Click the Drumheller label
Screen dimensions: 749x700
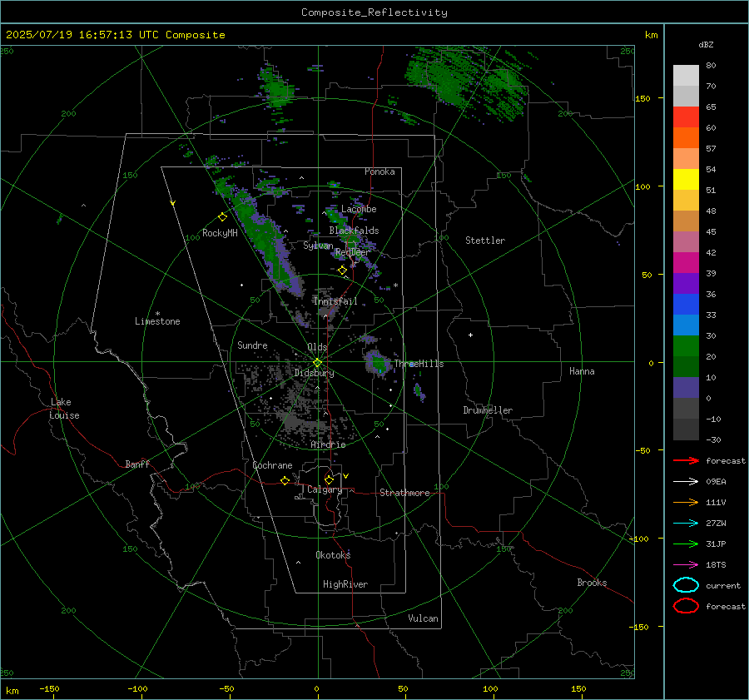(488, 410)
